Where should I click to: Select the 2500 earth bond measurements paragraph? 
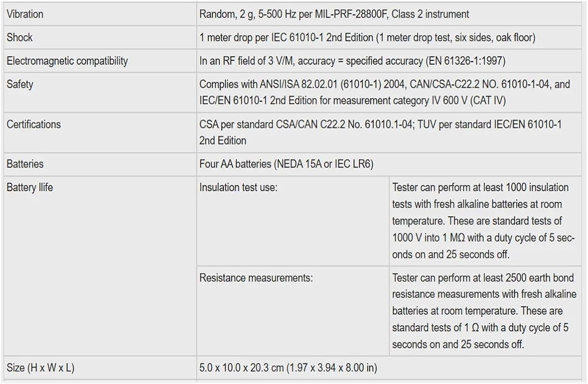(484, 311)
